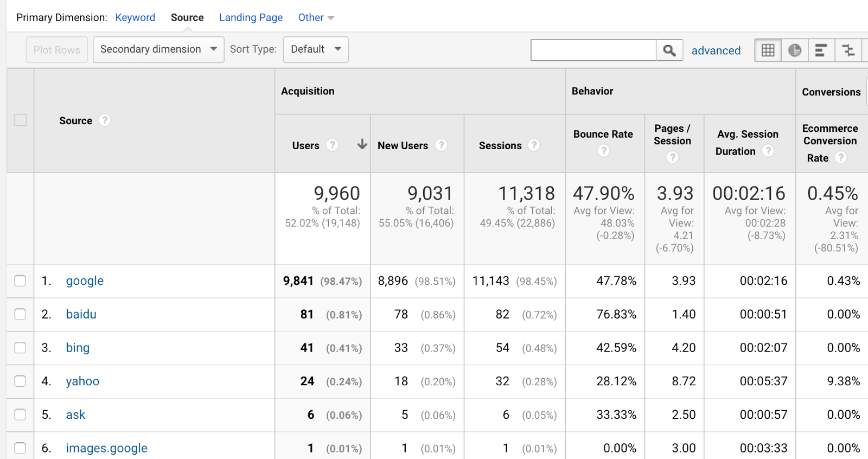Screen dimensions: 868x459
Task: Open help icon under Pages / Session
Action: pos(673,157)
